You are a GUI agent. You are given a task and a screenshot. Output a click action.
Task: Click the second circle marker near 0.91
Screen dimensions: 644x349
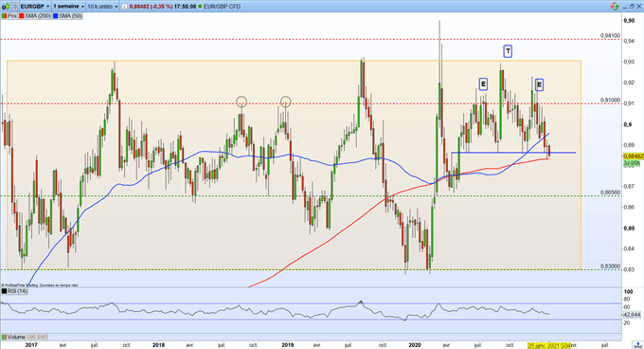[x=285, y=101]
